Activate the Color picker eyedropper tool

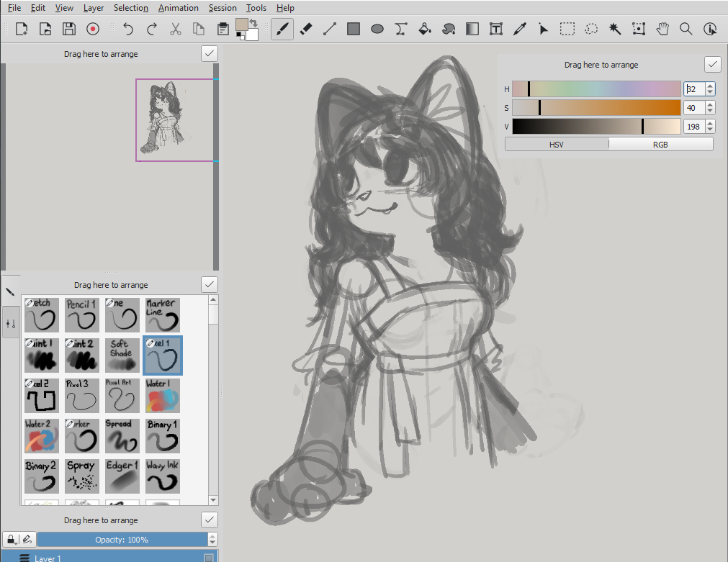519,29
